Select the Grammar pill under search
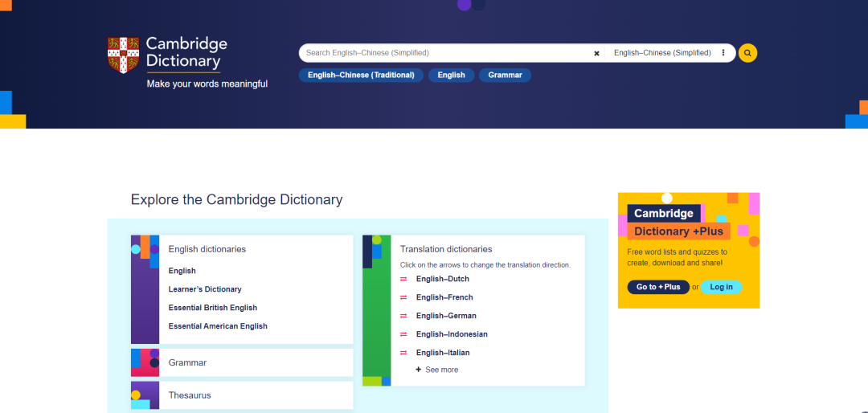Image resolution: width=868 pixels, height=413 pixels. (x=505, y=76)
